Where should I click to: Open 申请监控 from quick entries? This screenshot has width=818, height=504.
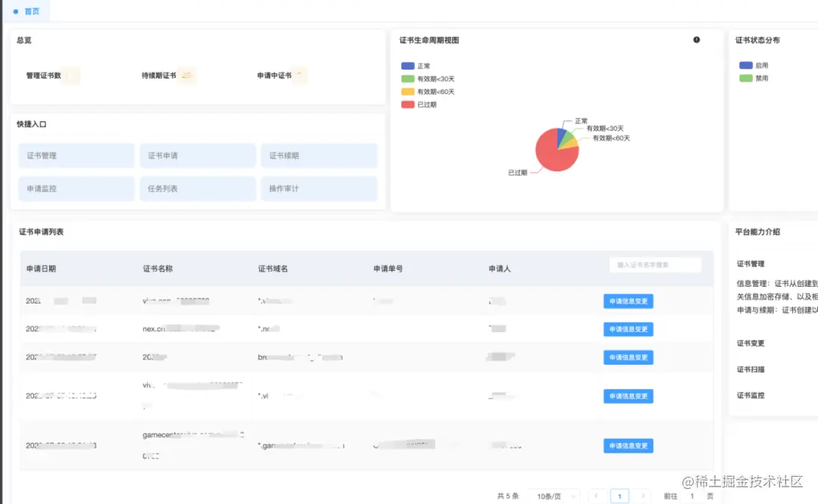[76, 188]
